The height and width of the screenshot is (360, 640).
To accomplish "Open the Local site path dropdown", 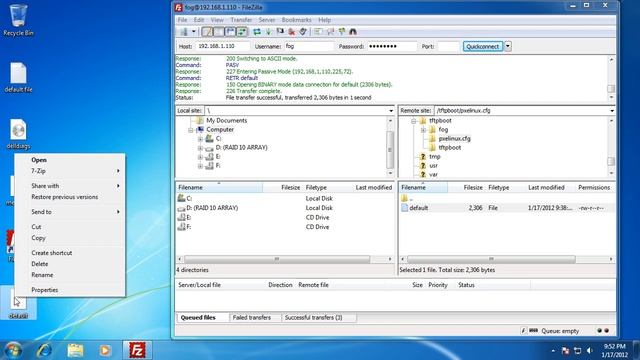I will [391, 111].
